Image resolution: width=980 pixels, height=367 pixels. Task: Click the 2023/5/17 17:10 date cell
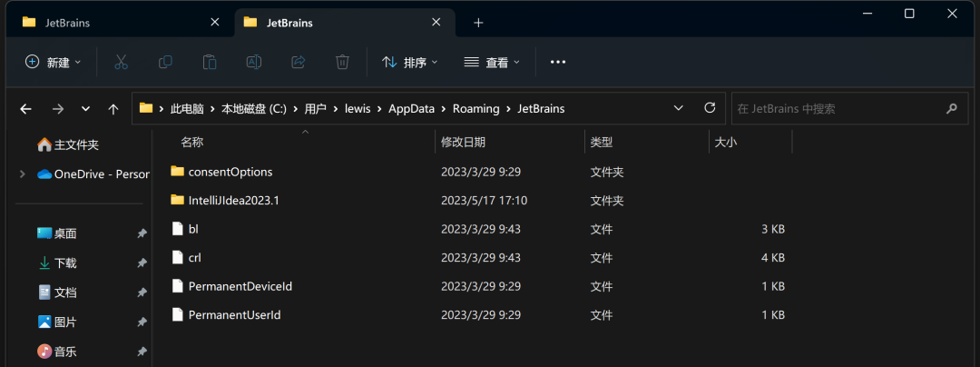coord(484,201)
